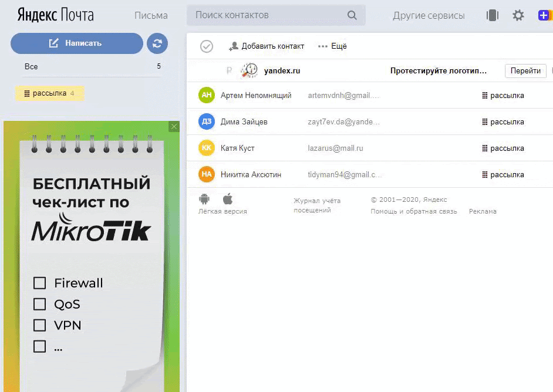The height and width of the screenshot is (392, 553).
Task: Go to the Письма tab
Action: [151, 15]
